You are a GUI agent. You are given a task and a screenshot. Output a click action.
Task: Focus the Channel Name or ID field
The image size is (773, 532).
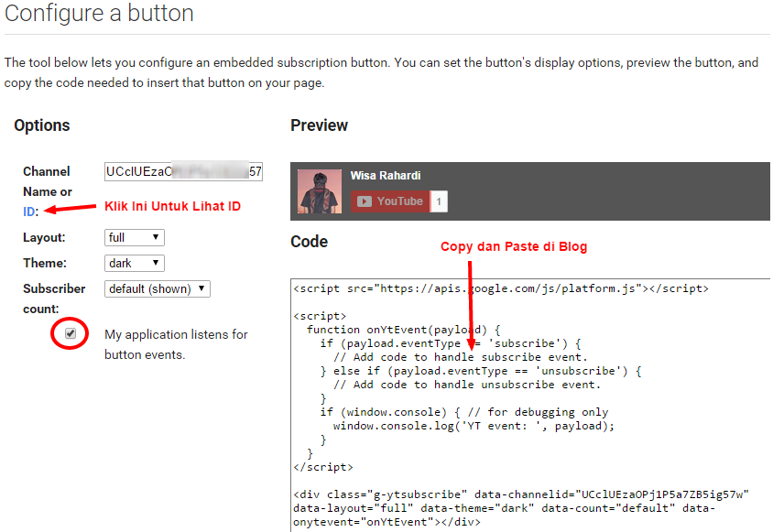click(183, 171)
